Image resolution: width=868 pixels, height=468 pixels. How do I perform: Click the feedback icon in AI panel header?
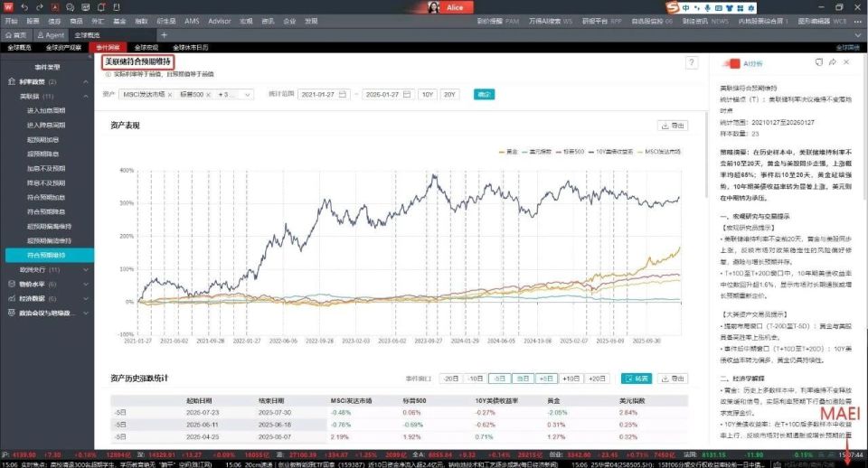[819, 62]
